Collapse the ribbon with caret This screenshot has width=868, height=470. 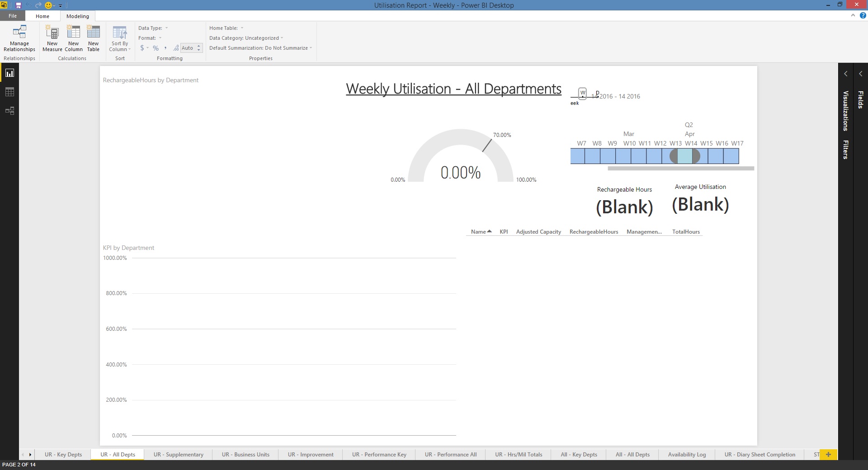[x=853, y=15]
